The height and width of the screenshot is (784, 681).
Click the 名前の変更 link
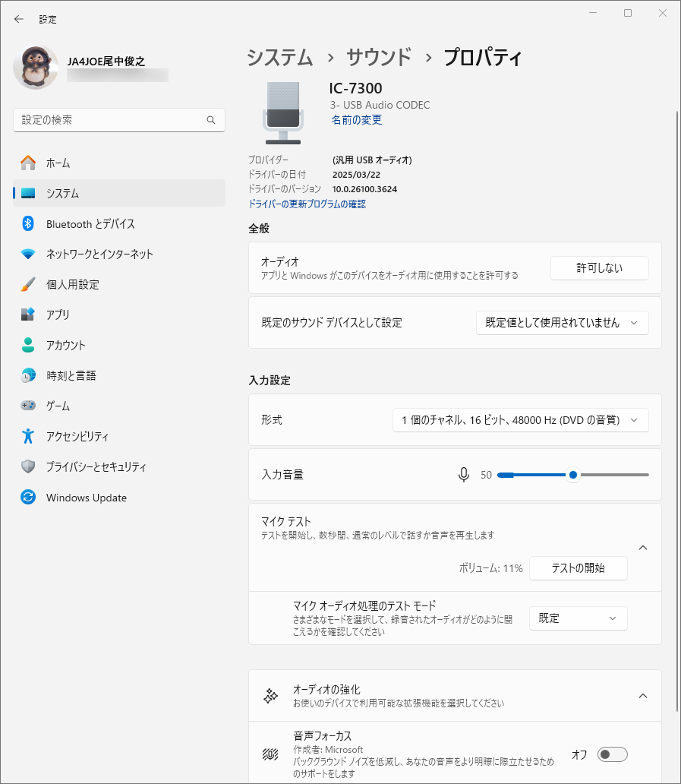[x=357, y=119]
